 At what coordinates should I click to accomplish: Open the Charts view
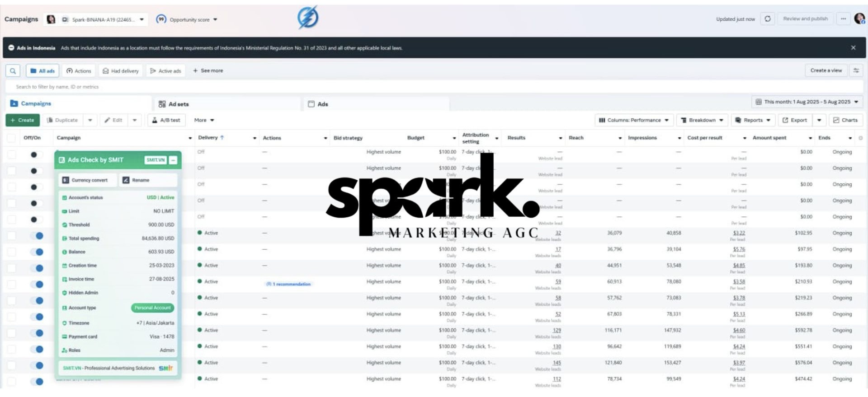845,120
